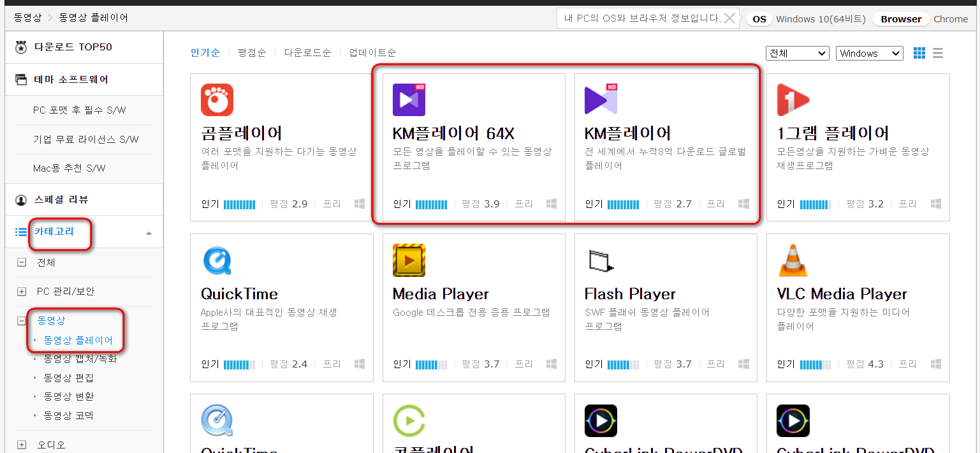
Task: Open 1그램 플레이어 title link
Action: (x=833, y=133)
